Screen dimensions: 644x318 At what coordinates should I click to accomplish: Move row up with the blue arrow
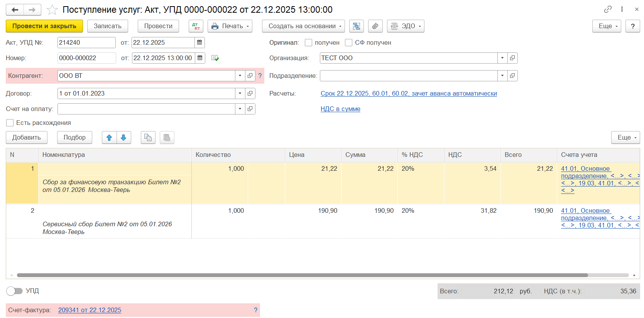[x=109, y=138]
